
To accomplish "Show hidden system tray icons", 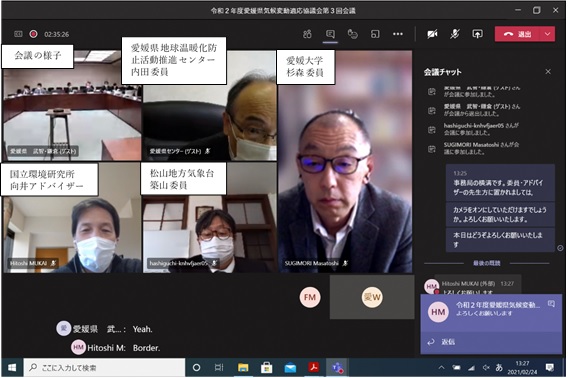I will click(441, 368).
